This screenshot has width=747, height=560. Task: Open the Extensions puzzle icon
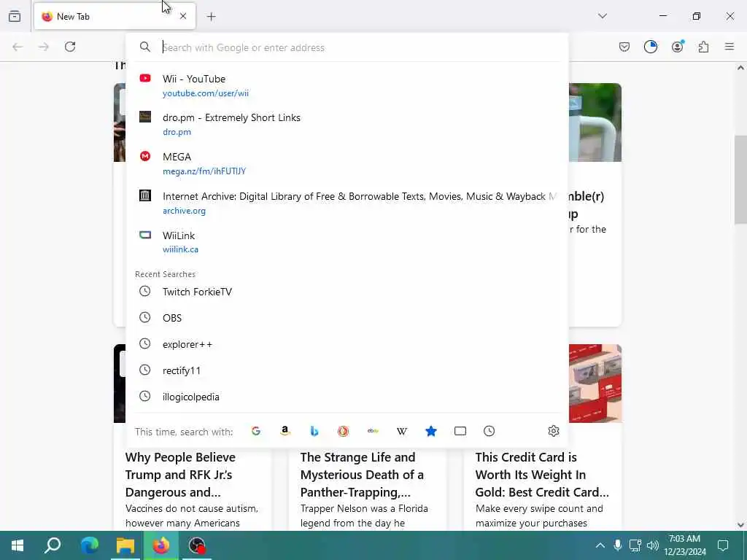(x=703, y=47)
